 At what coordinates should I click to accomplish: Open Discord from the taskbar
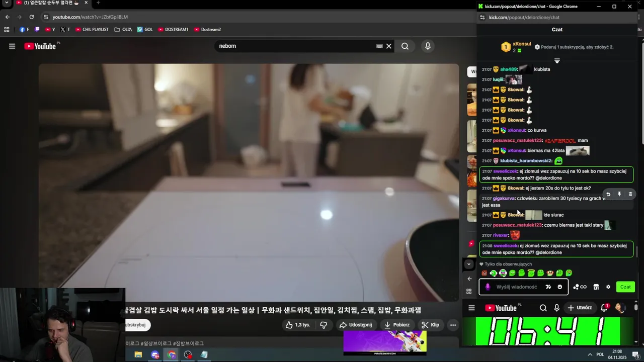(155, 355)
